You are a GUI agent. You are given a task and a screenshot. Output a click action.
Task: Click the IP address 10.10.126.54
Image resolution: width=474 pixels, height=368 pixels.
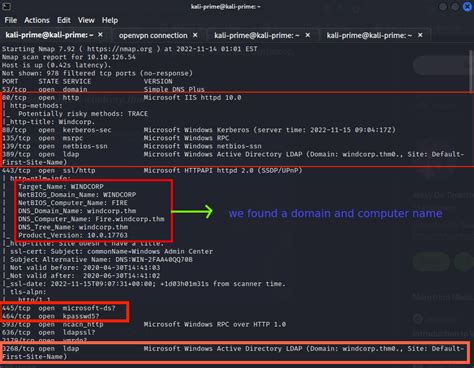tap(111, 57)
